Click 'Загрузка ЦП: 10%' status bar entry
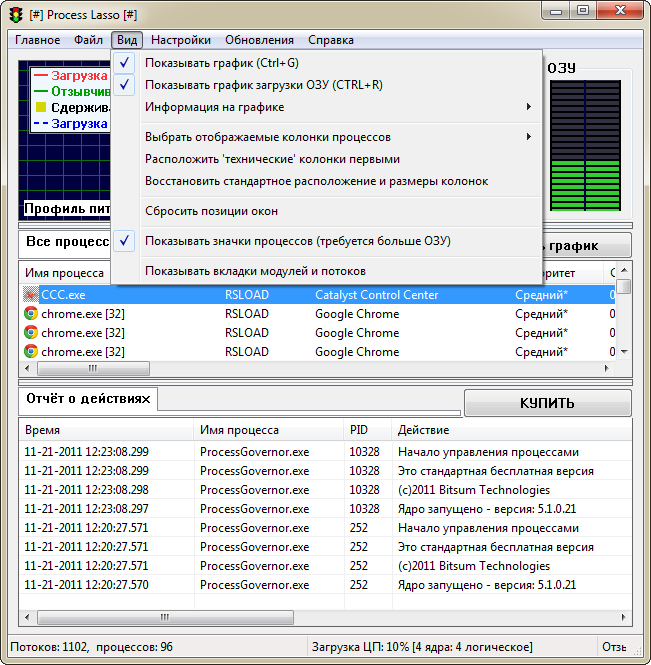The width and height of the screenshot is (651, 665). pyautogui.click(x=422, y=647)
